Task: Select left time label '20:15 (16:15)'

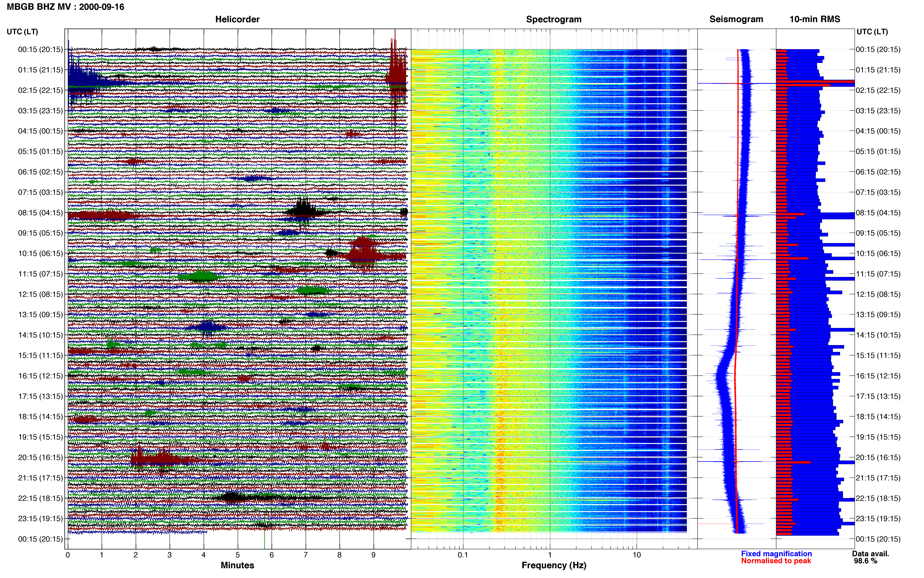Action: click(41, 458)
